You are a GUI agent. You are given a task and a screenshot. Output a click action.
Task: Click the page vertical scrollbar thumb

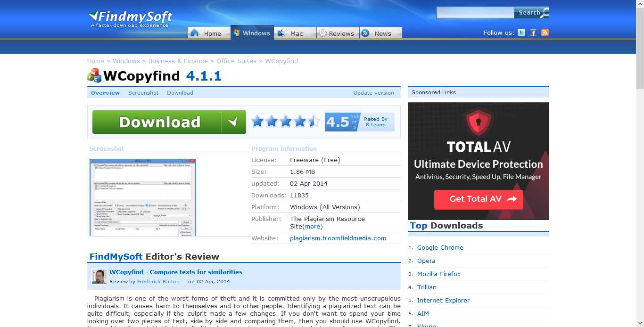click(x=640, y=49)
